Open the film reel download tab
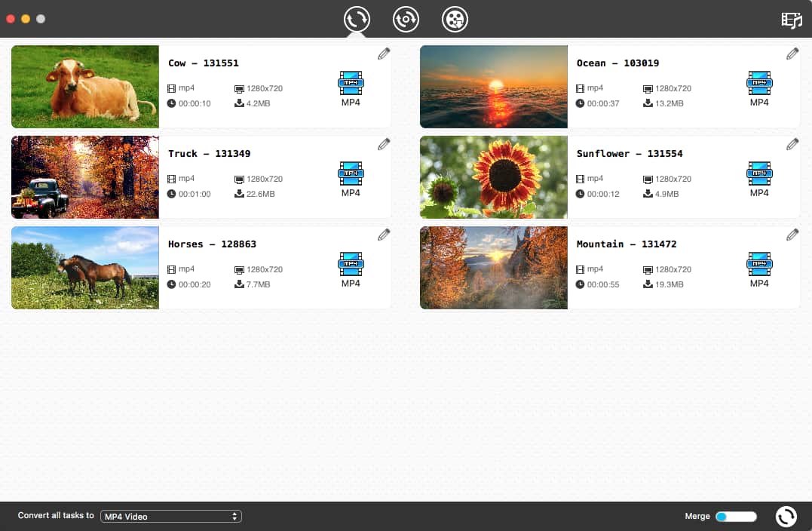 pyautogui.click(x=455, y=19)
